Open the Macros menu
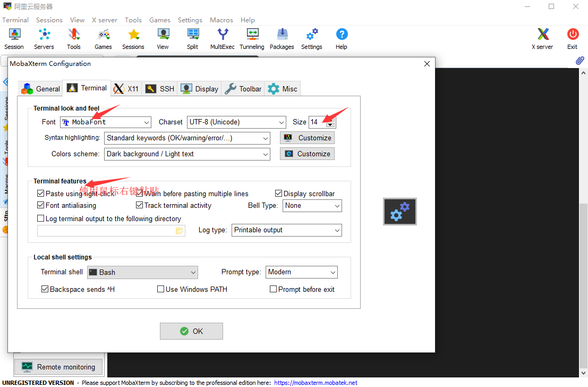Viewport: 588px width, 387px height. point(221,20)
